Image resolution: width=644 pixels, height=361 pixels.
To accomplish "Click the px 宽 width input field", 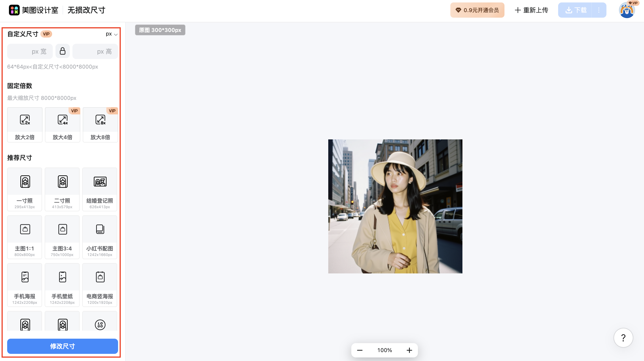I will [x=30, y=51].
